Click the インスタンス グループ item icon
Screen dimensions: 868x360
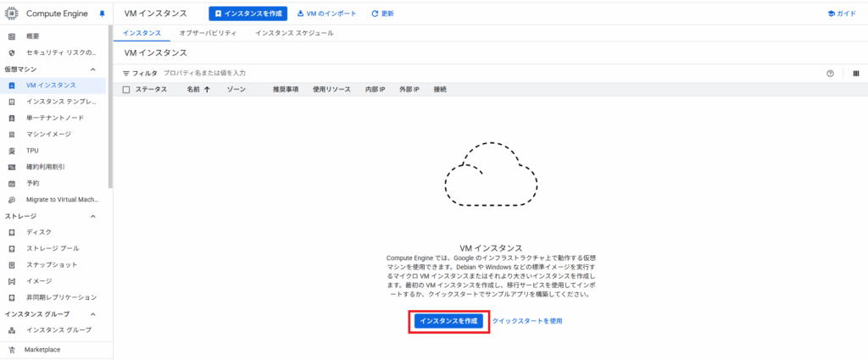point(12,330)
